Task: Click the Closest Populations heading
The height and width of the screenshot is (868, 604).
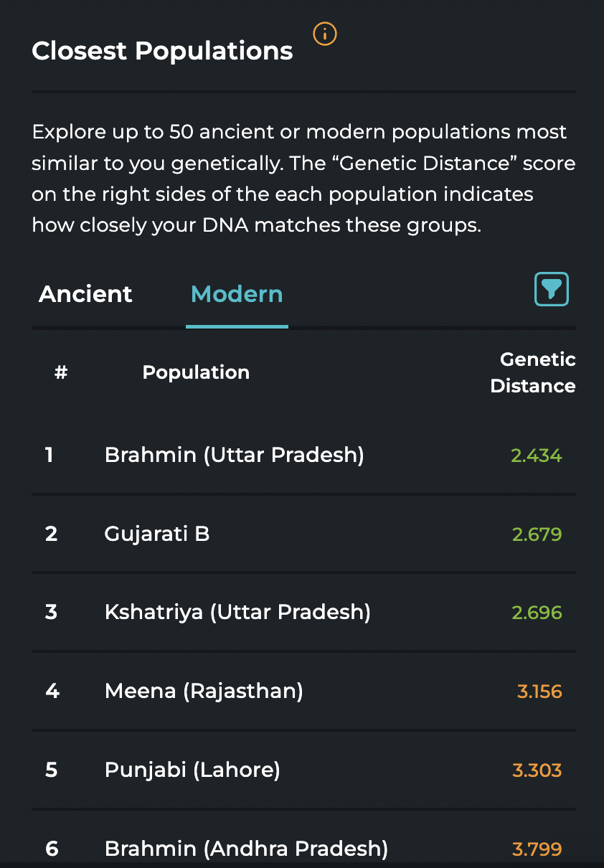Action: click(162, 51)
